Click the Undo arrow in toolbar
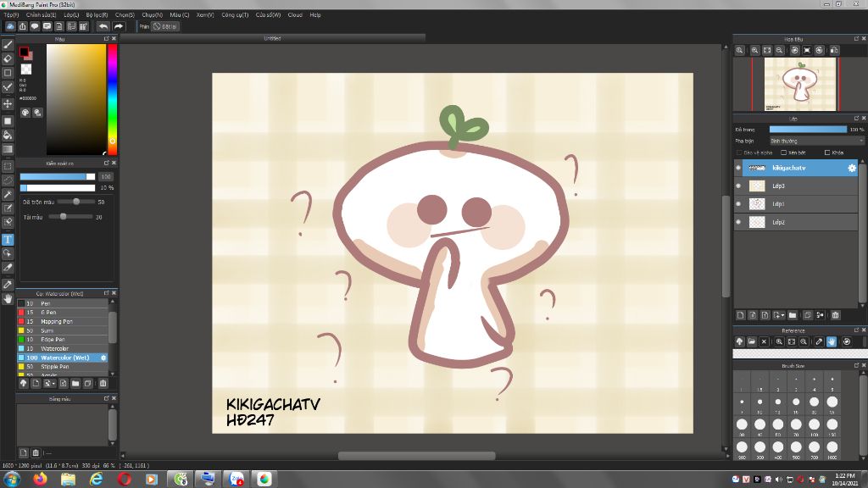Screen dimensions: 868x488 click(x=103, y=26)
